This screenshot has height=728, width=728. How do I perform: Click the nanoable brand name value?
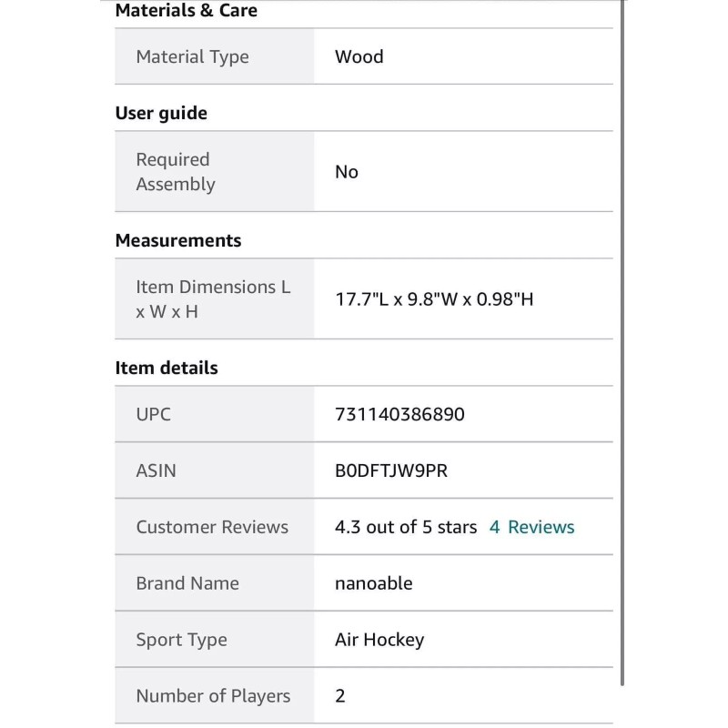click(373, 583)
